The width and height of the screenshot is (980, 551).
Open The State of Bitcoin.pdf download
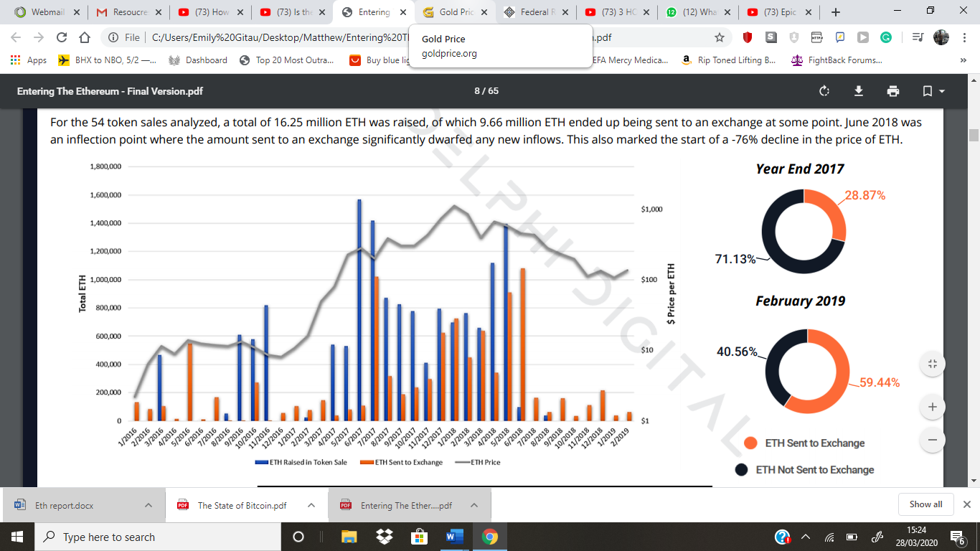coord(233,505)
